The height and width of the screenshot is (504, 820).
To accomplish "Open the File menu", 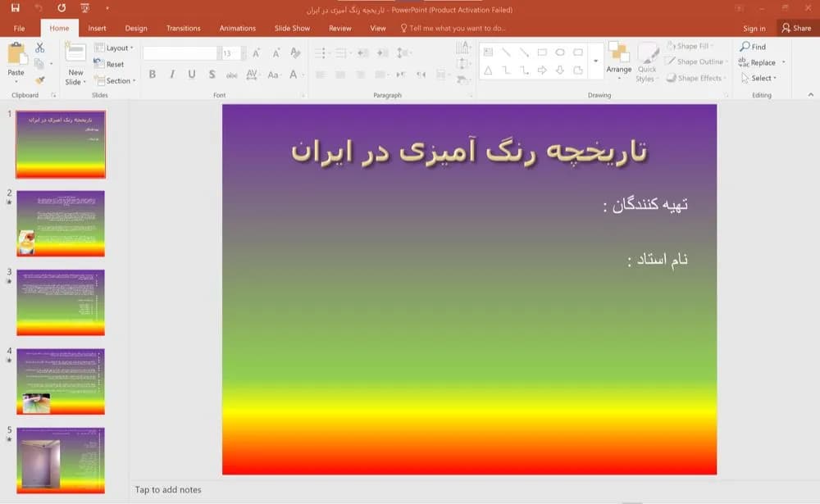I will tap(20, 28).
